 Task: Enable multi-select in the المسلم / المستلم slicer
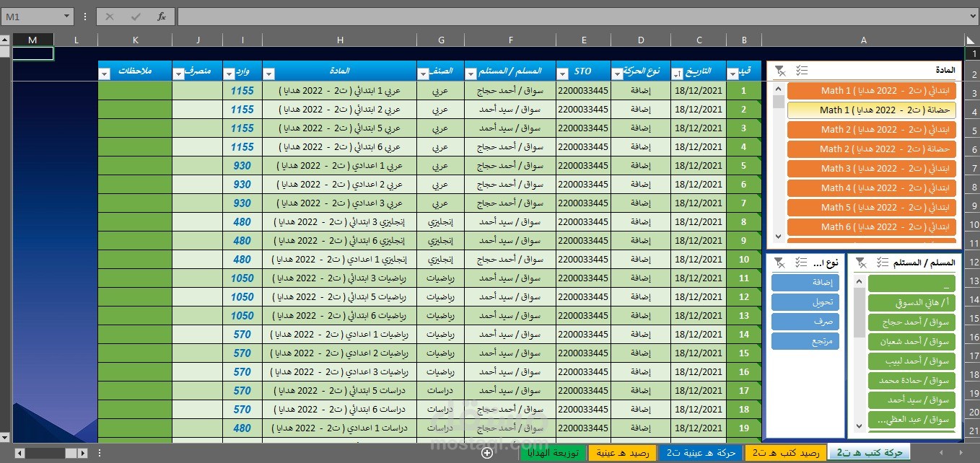[x=884, y=263]
